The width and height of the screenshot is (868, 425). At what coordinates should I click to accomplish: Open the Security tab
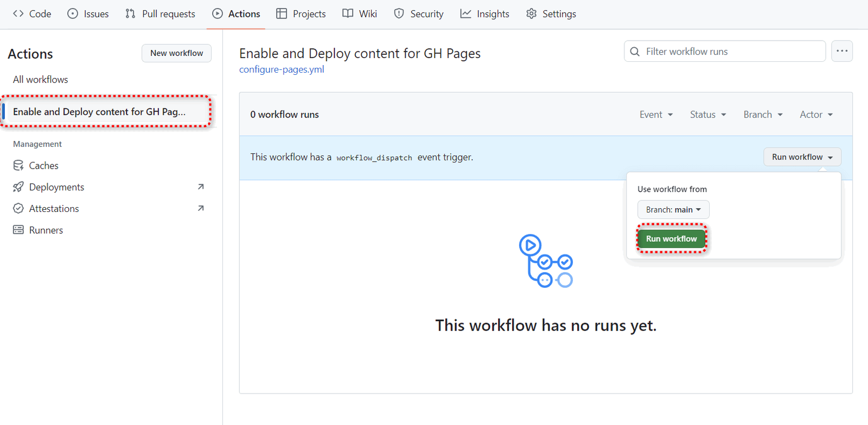(x=418, y=14)
